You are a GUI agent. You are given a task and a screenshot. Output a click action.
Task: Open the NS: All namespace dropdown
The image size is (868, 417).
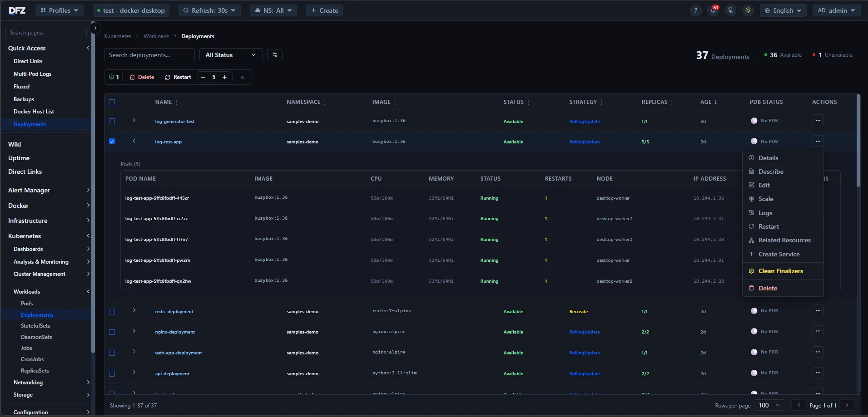click(273, 10)
